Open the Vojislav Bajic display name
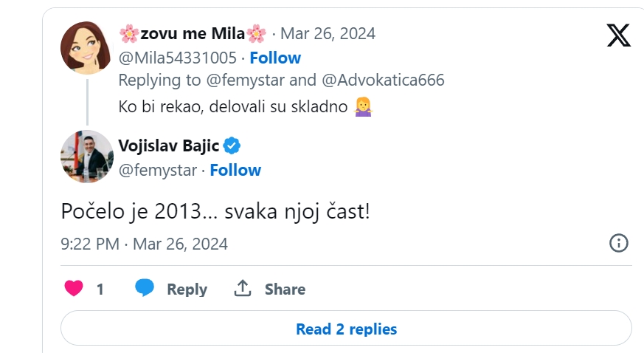644x353 pixels. [169, 145]
